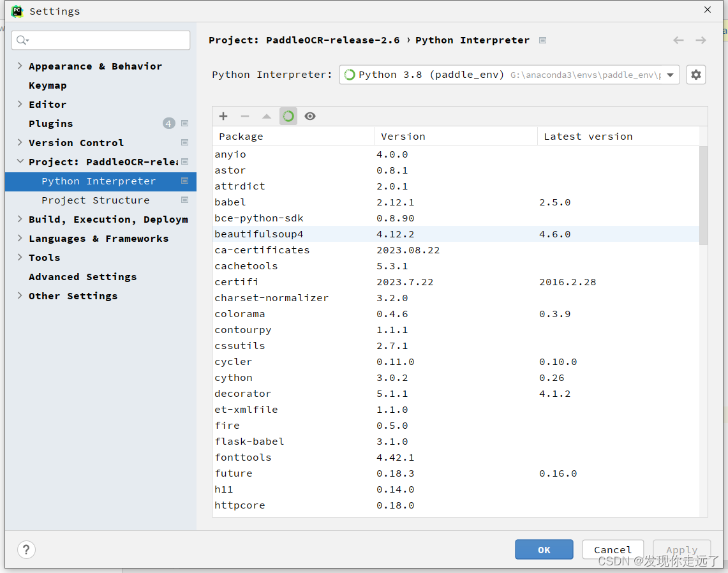Viewport: 728px width, 573px height.
Task: Toggle early releases with the eye icon
Action: (x=310, y=116)
